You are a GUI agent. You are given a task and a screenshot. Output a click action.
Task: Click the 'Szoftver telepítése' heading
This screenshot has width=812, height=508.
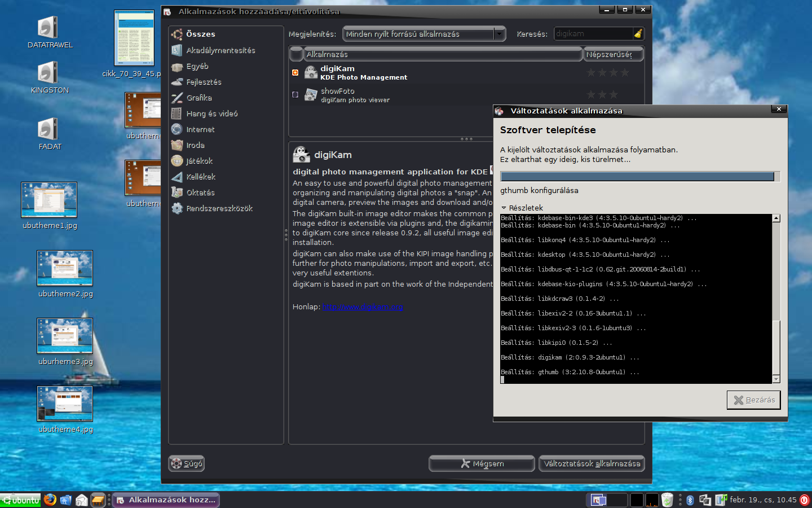pyautogui.click(x=548, y=130)
